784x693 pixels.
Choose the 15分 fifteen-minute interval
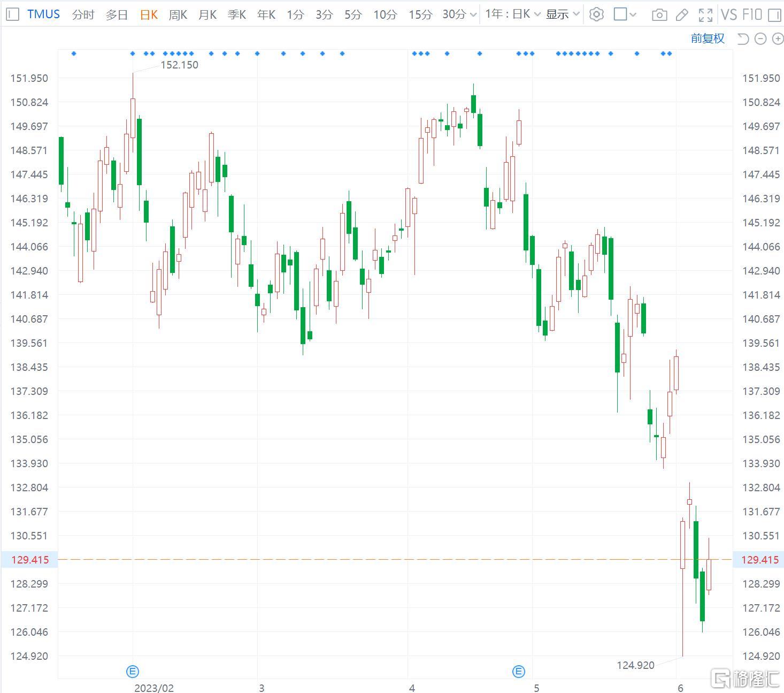coord(420,14)
